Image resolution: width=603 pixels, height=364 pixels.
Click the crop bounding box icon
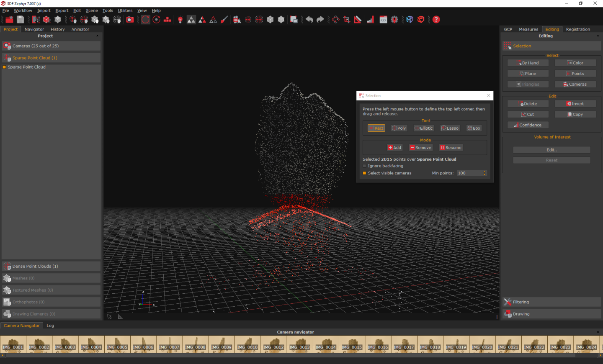tap(347, 20)
